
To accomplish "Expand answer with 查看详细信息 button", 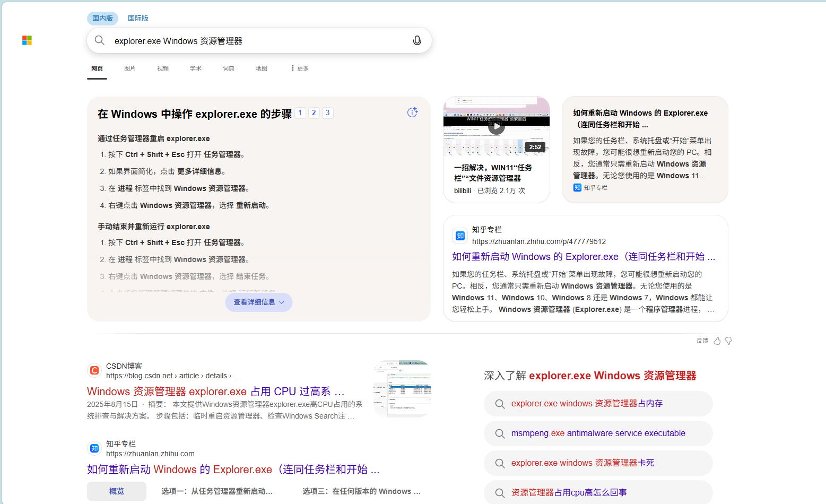I will click(x=259, y=302).
